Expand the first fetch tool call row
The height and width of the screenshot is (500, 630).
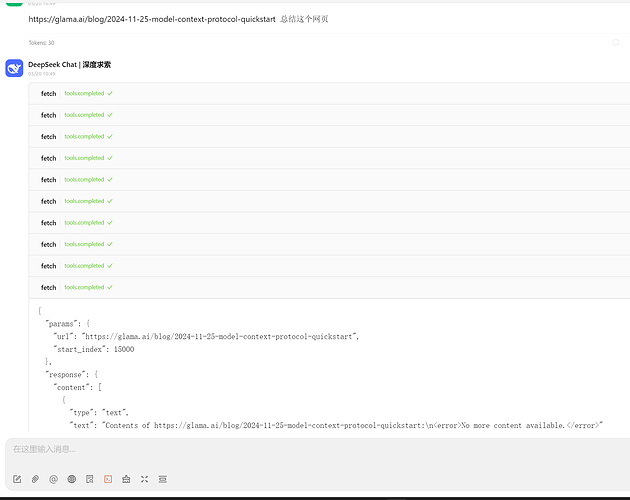point(329,93)
